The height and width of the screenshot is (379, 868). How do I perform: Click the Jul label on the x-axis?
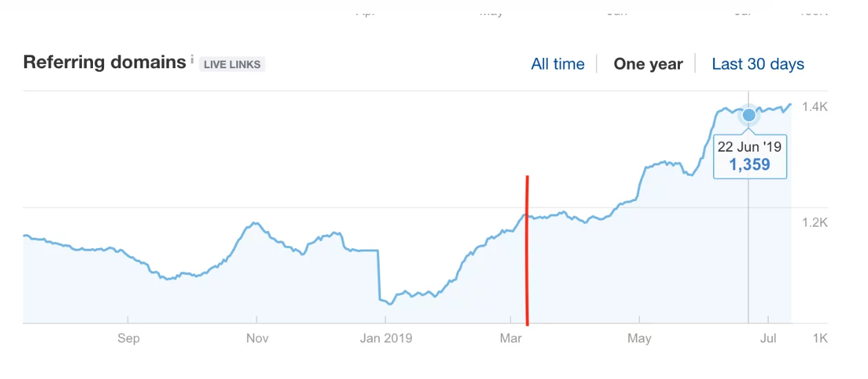768,338
